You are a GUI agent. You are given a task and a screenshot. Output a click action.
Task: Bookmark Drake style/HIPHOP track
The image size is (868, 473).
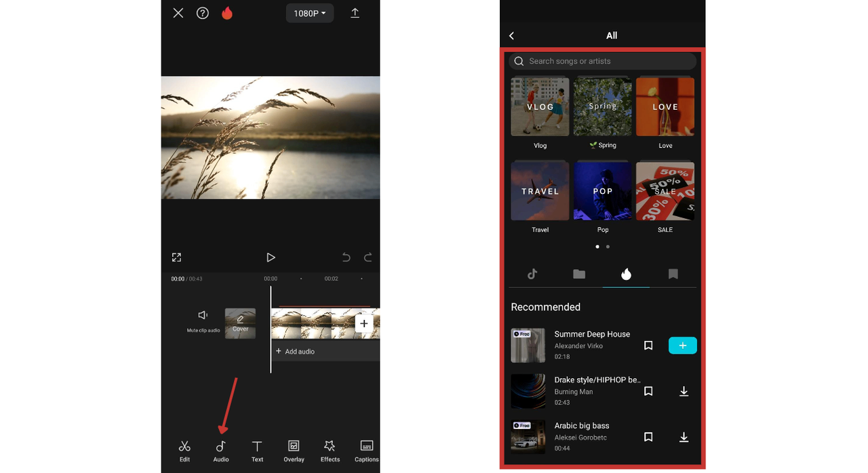[x=648, y=391]
